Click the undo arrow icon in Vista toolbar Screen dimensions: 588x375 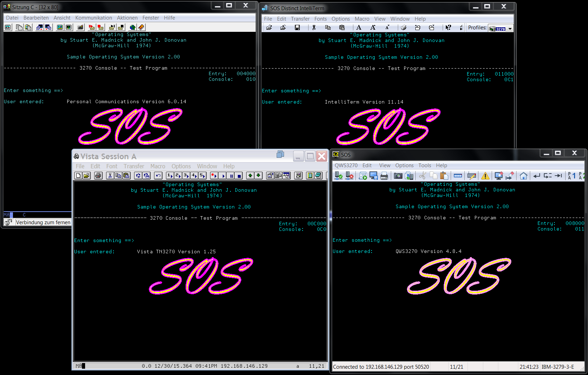[x=158, y=176]
